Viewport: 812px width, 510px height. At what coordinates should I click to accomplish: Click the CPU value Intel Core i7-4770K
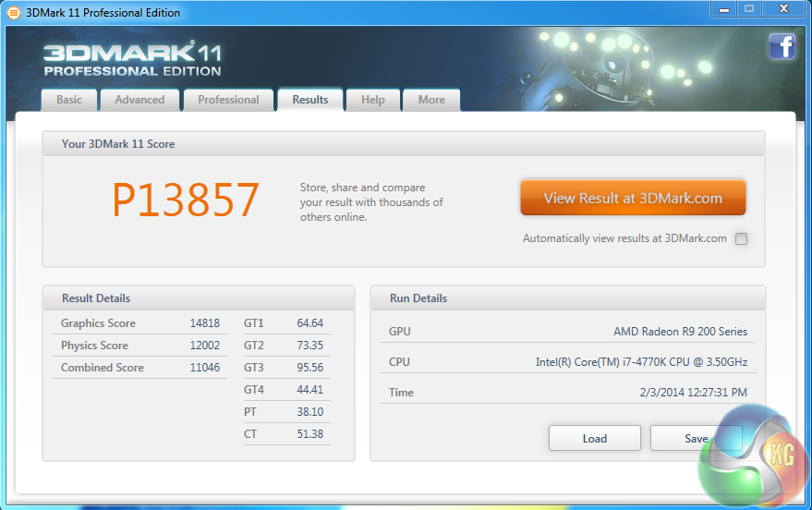click(642, 362)
